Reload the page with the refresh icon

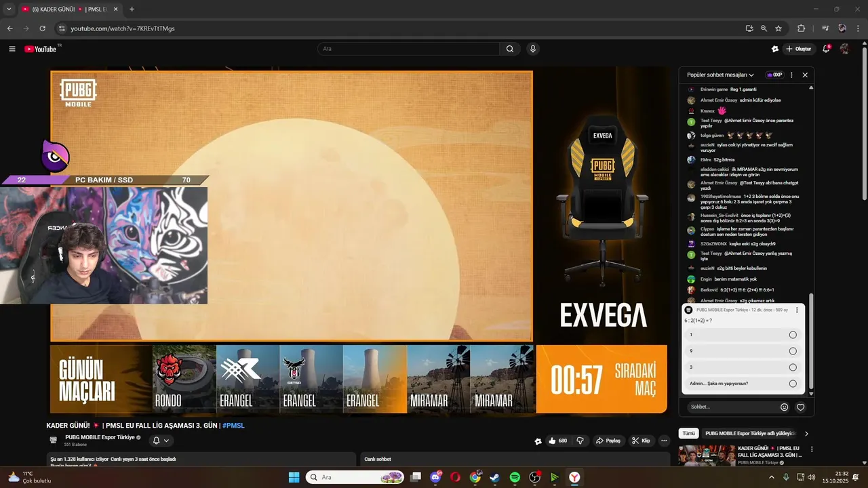click(42, 28)
